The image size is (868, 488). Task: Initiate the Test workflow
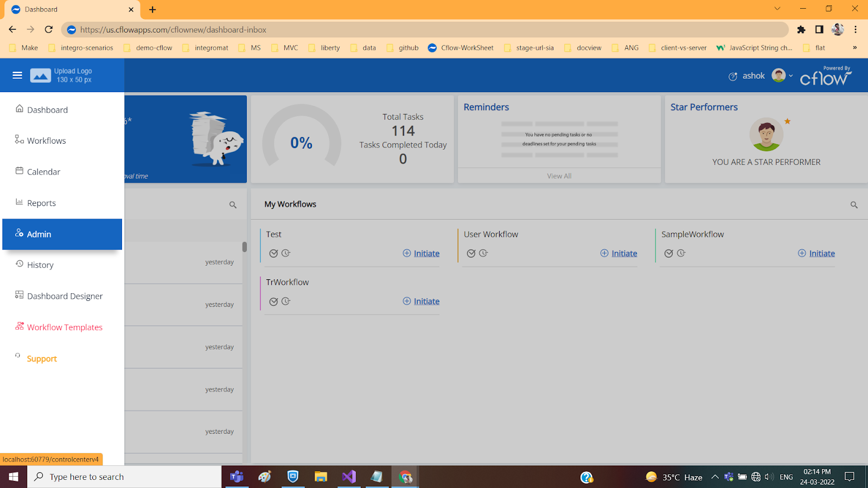(421, 253)
